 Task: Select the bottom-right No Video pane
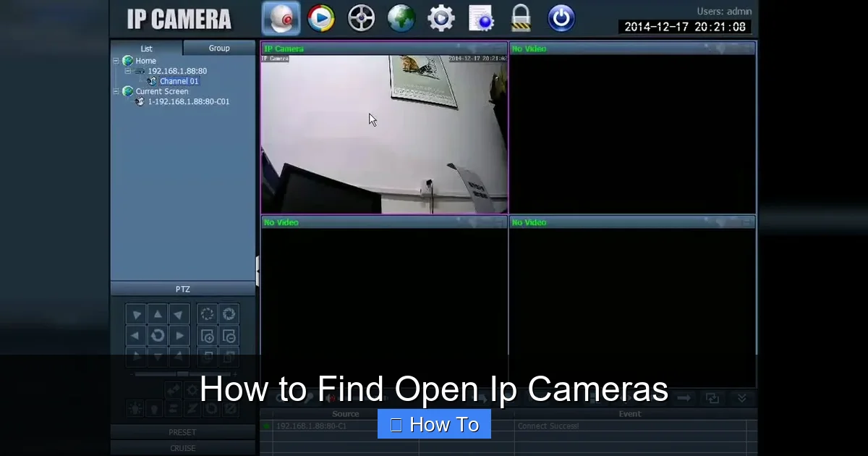click(632, 302)
